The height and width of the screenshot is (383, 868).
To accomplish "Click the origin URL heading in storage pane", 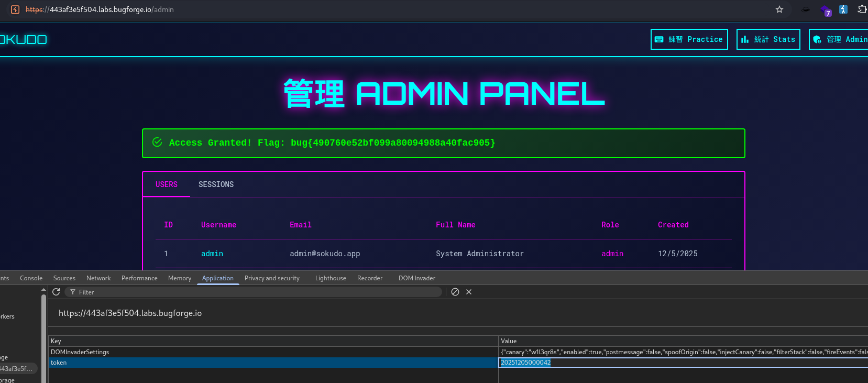I will pos(130,313).
